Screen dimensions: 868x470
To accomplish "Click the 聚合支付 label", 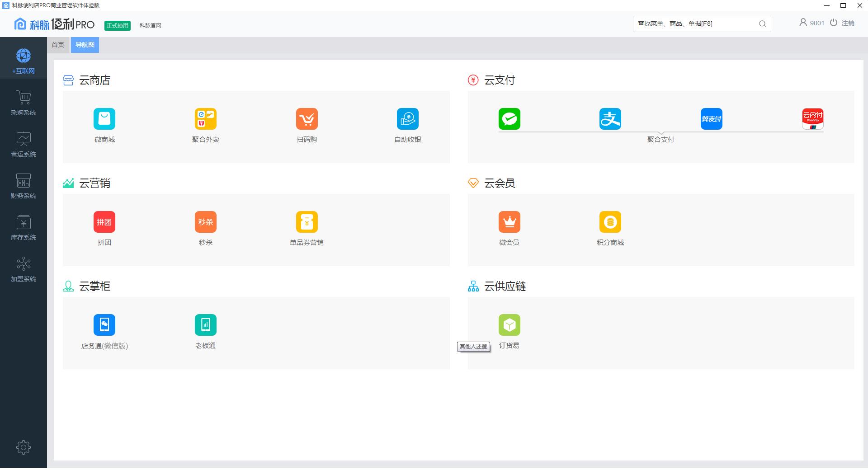I will pyautogui.click(x=661, y=140).
